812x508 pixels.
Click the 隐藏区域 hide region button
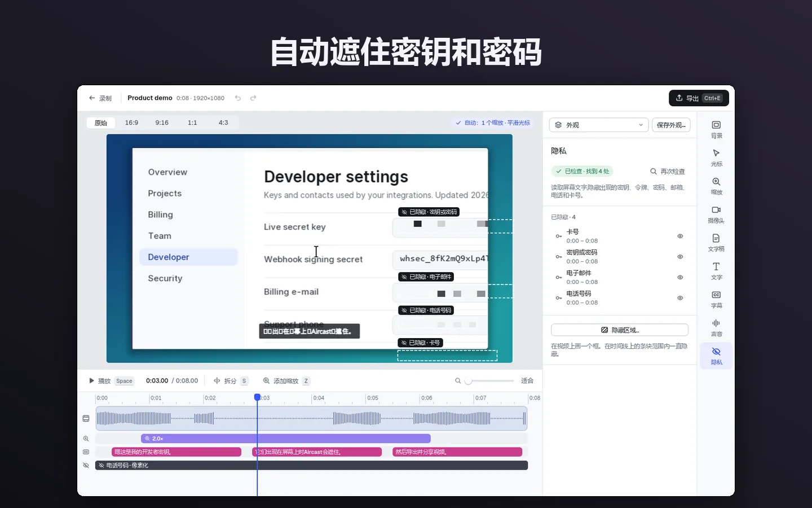[620, 330]
